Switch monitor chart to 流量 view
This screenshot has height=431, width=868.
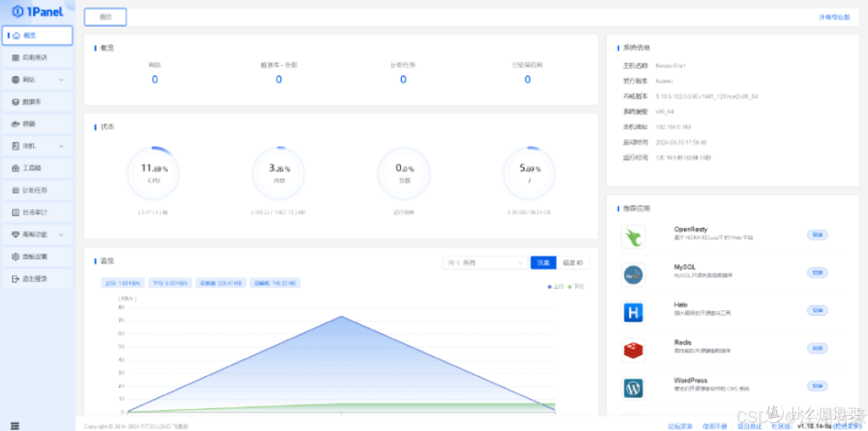pyautogui.click(x=543, y=263)
